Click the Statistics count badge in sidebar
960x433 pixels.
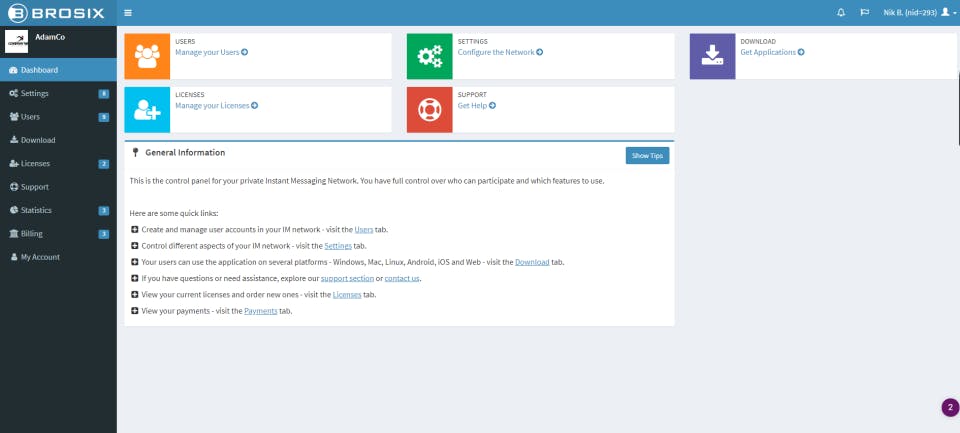point(103,211)
